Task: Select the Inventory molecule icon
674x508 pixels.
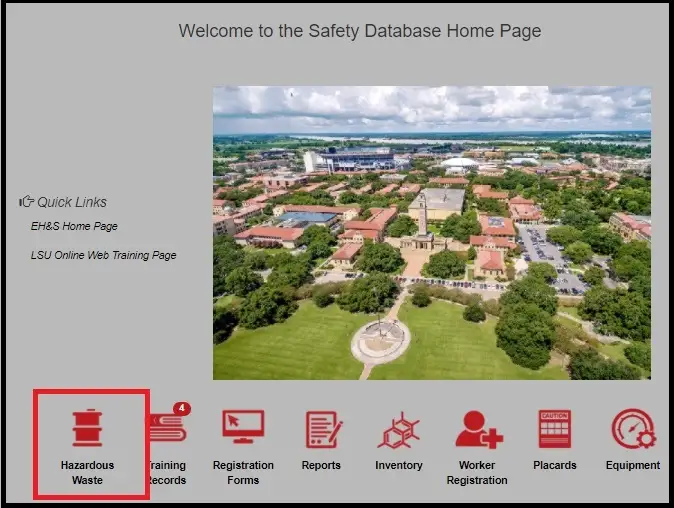Action: pyautogui.click(x=399, y=429)
